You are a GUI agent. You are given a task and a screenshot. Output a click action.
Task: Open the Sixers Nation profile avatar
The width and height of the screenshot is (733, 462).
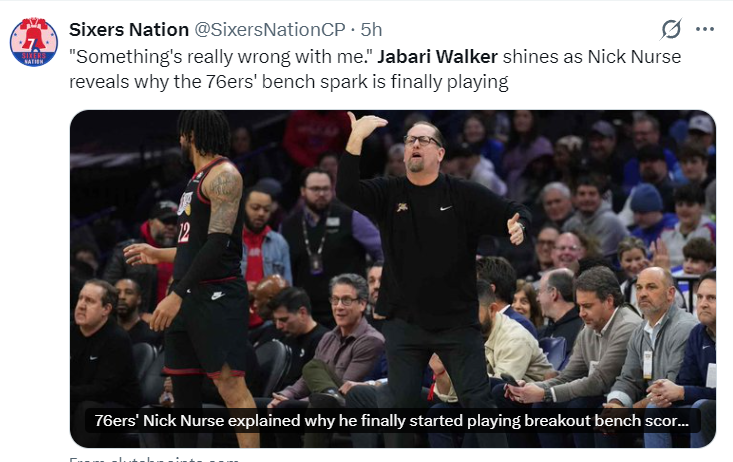pos(33,42)
